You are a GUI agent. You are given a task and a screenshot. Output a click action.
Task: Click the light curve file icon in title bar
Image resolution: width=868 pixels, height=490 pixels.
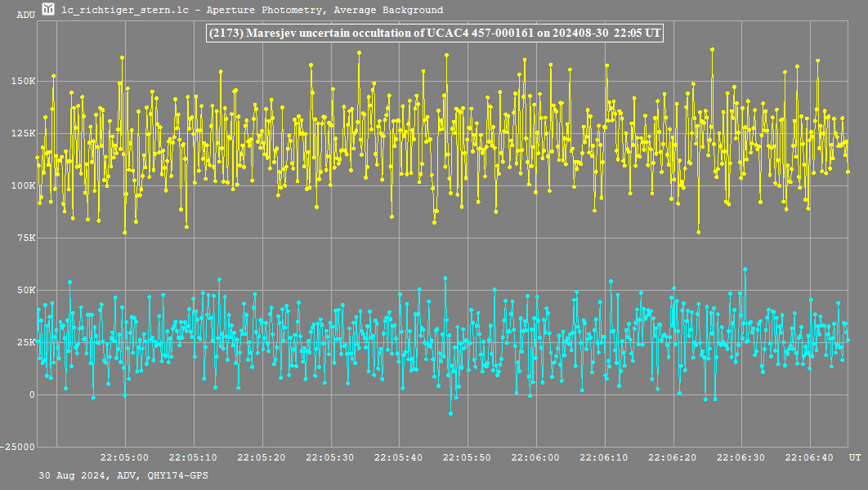pos(49,10)
